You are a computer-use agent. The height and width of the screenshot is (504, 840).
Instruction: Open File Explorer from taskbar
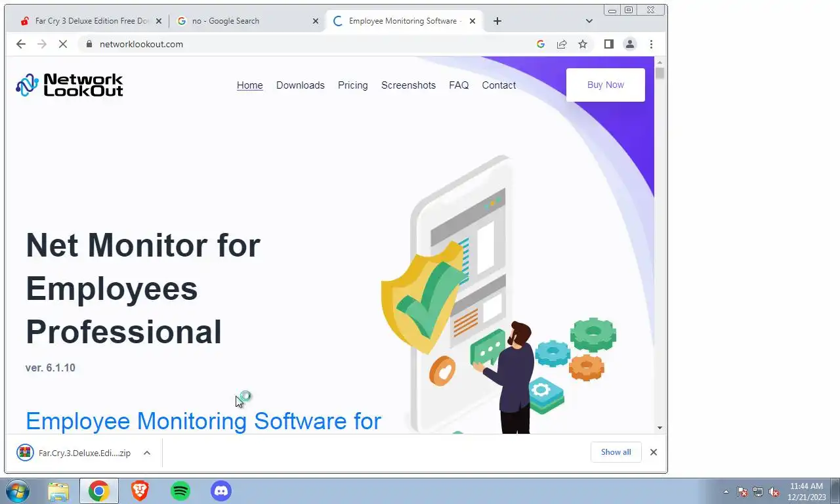coord(58,491)
